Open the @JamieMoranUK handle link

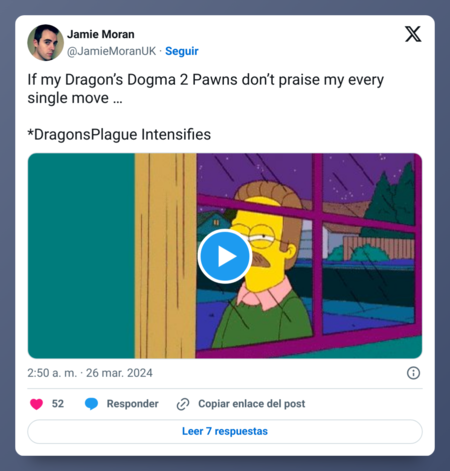[x=111, y=51]
